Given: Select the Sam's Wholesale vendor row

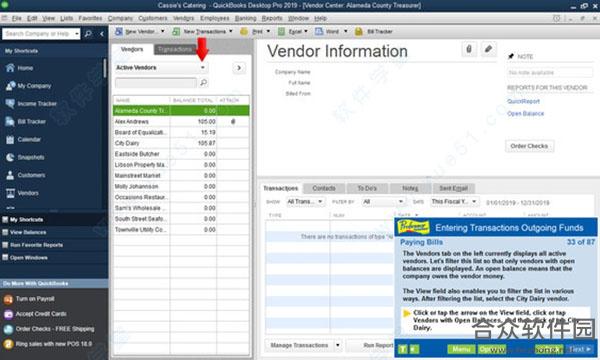Looking at the screenshot, I should 181,208.
